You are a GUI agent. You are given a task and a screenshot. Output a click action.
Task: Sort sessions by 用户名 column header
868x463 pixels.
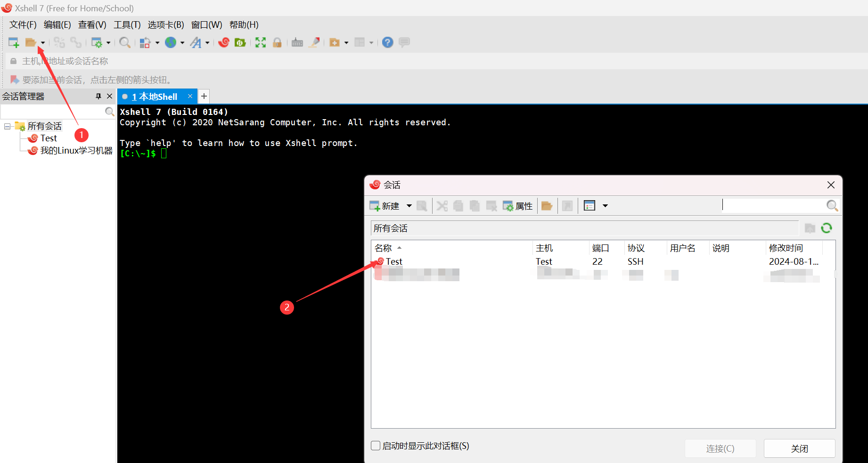click(688, 248)
